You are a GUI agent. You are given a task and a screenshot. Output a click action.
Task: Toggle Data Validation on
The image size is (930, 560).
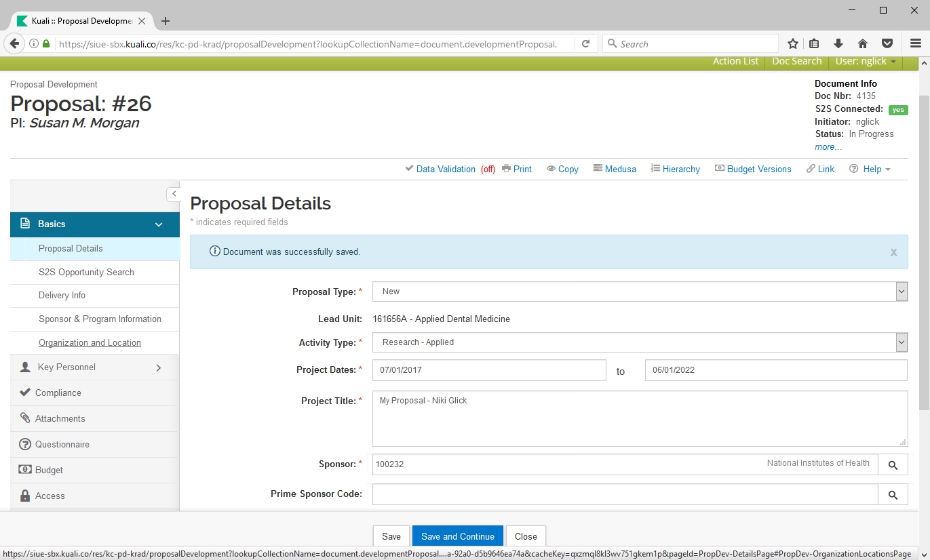(x=445, y=169)
